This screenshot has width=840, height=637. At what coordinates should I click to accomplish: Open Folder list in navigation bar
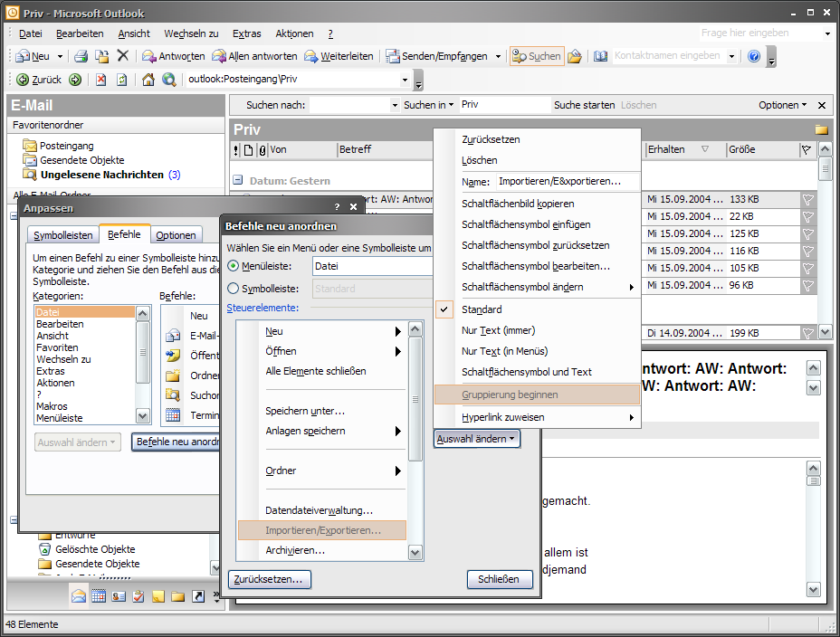tap(177, 595)
